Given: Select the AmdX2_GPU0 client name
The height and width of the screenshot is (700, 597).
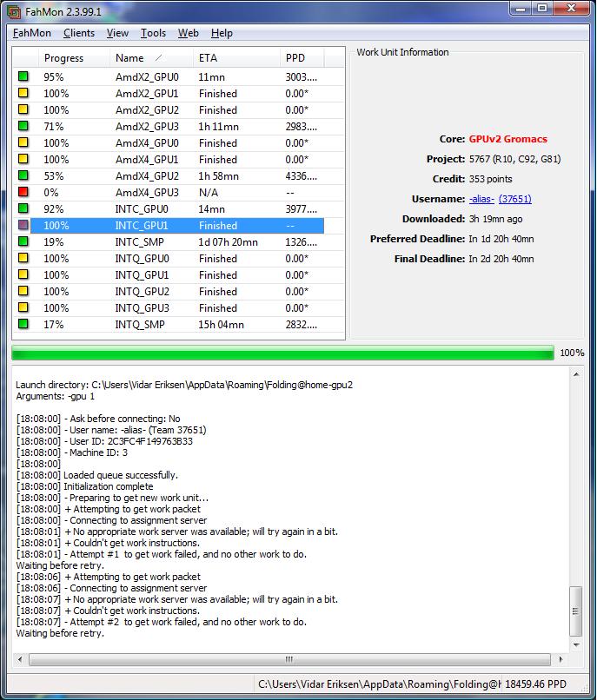Looking at the screenshot, I should coord(147,76).
